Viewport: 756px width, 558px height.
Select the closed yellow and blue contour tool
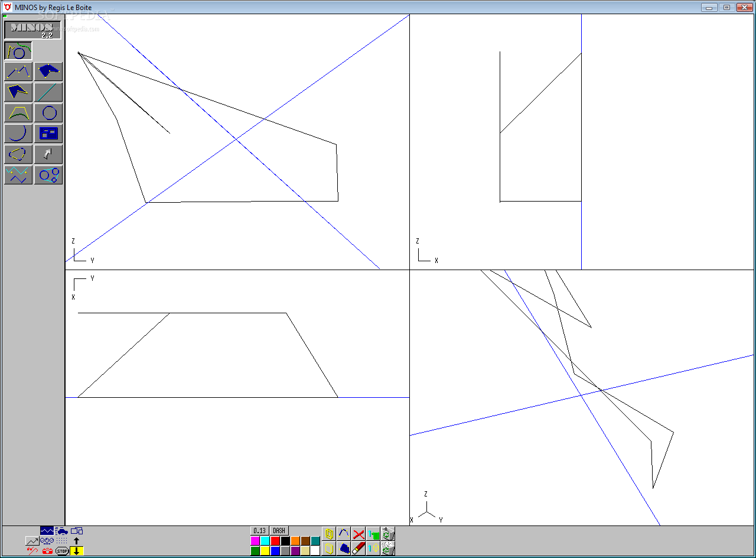[18, 154]
